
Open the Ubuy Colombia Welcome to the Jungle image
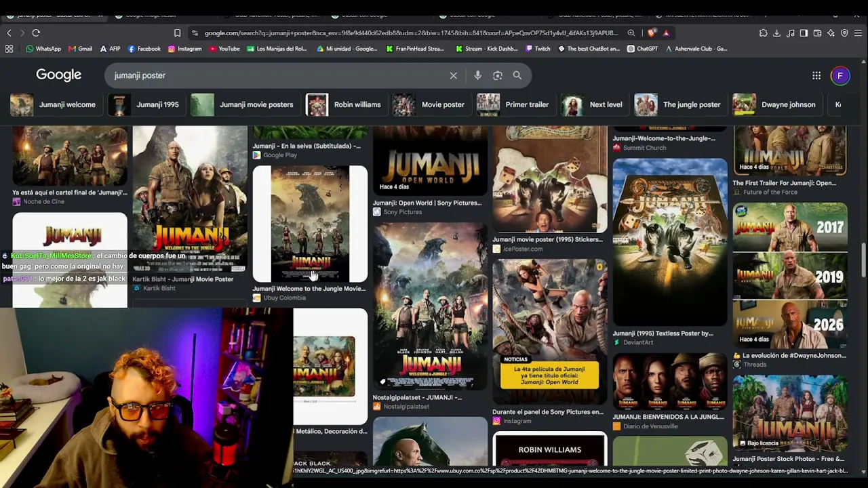(310, 224)
